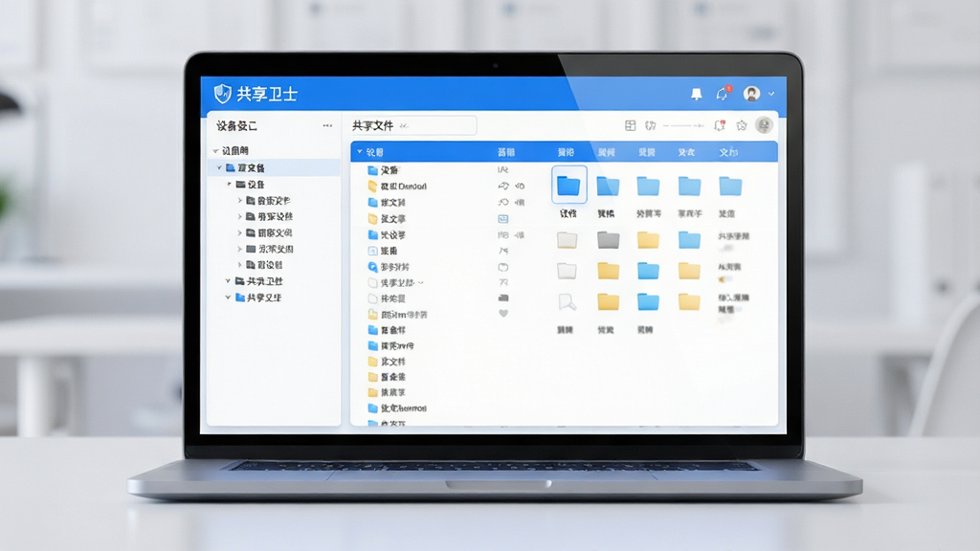This screenshot has width=980, height=551.
Task: Open the file row with blue magnifier icon
Action: (389, 267)
